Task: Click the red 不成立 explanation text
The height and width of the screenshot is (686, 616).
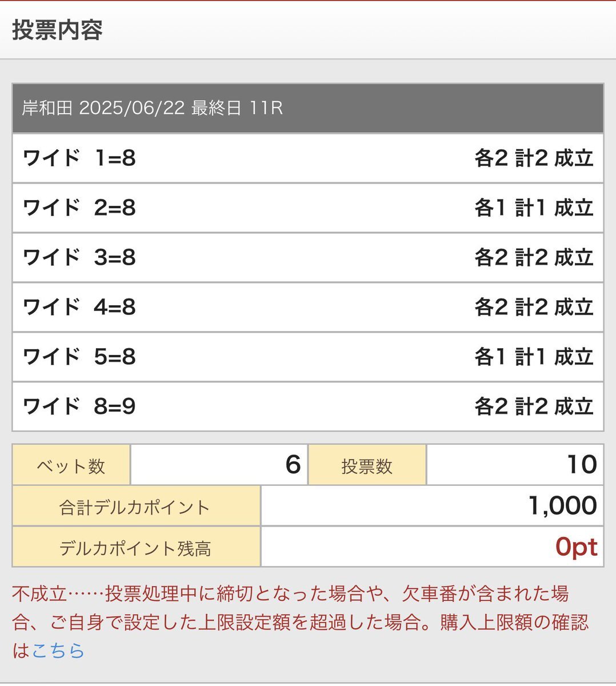Action: (300, 622)
